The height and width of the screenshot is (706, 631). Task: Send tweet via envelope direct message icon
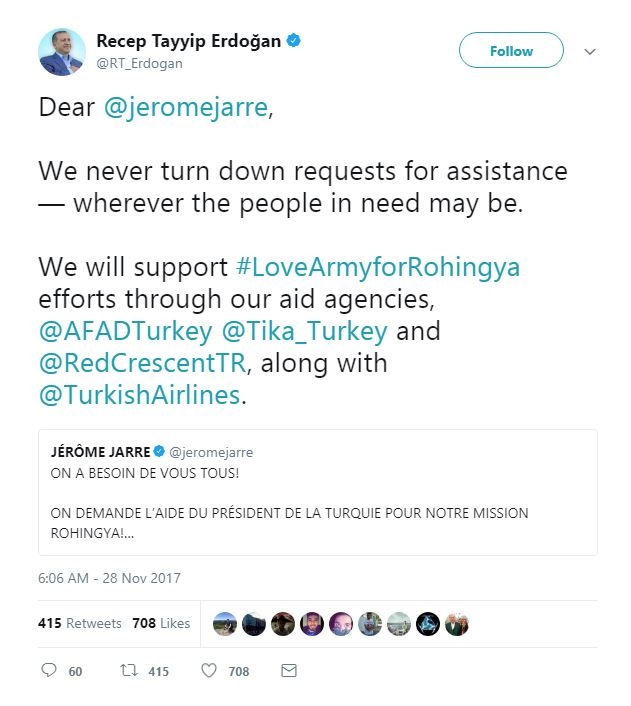coord(288,671)
